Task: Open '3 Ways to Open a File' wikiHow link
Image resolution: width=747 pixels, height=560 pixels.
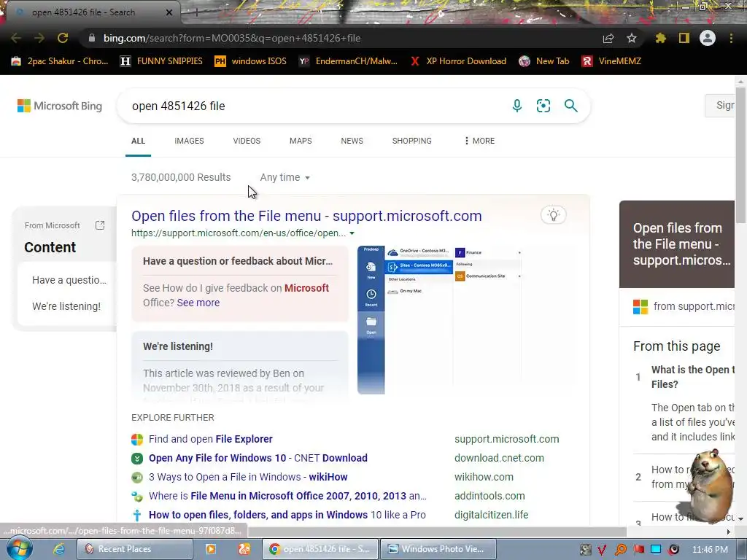Action: tap(248, 477)
